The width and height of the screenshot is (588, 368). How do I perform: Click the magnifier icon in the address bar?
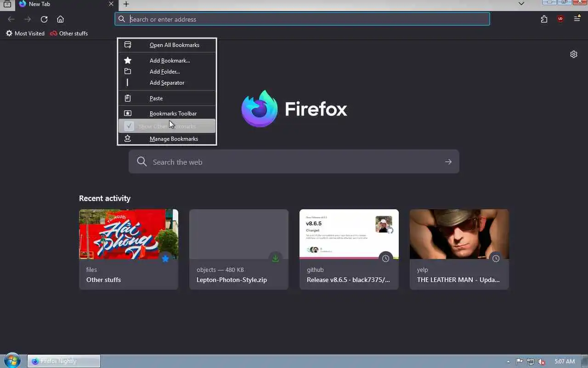click(x=122, y=19)
